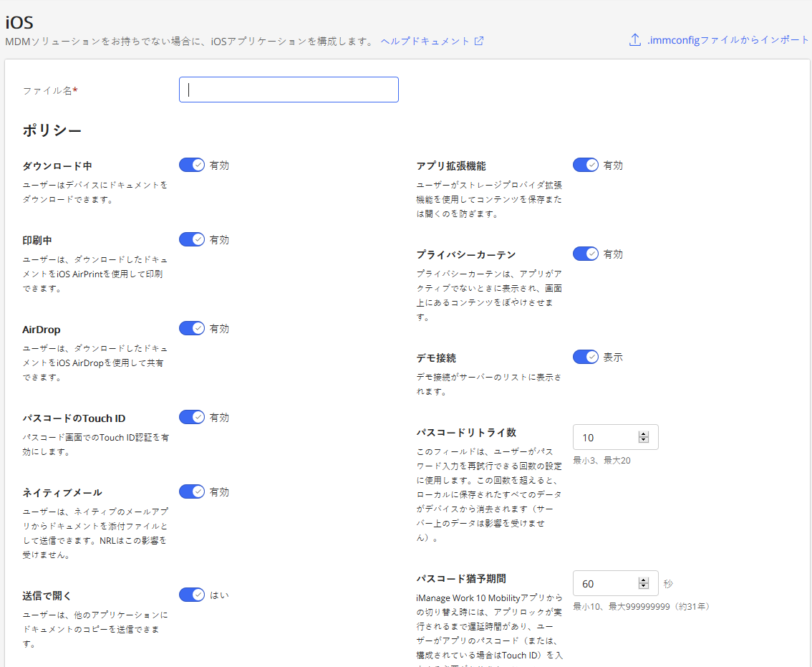Image resolution: width=812 pixels, height=667 pixels.
Task: Disable the アプリ拡張機能 toggle
Action: point(586,164)
